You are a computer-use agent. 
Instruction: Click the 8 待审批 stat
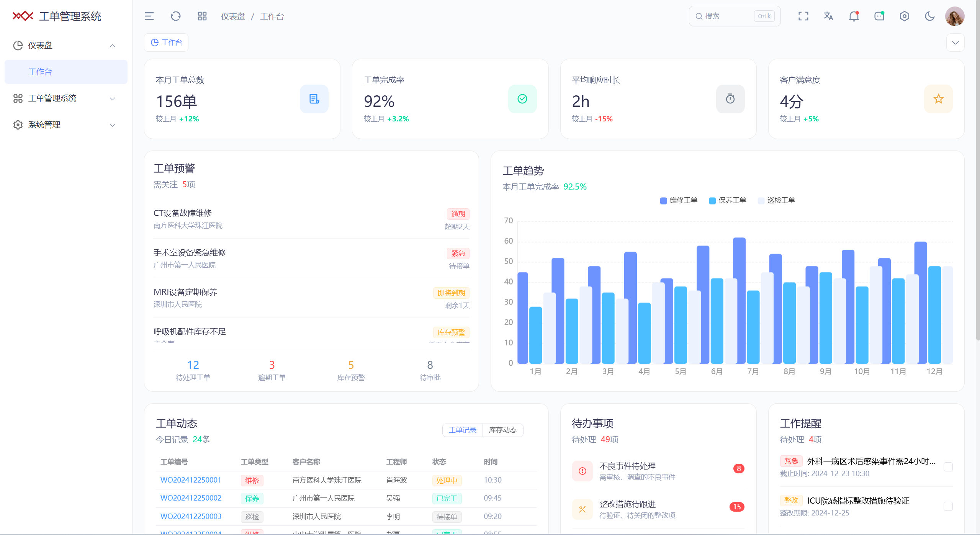click(430, 370)
